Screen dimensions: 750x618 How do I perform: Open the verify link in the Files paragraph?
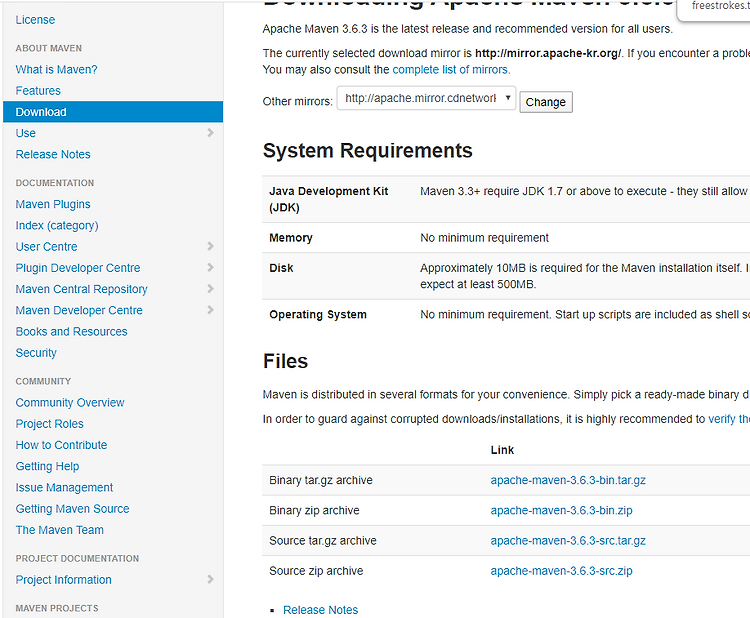pos(728,419)
